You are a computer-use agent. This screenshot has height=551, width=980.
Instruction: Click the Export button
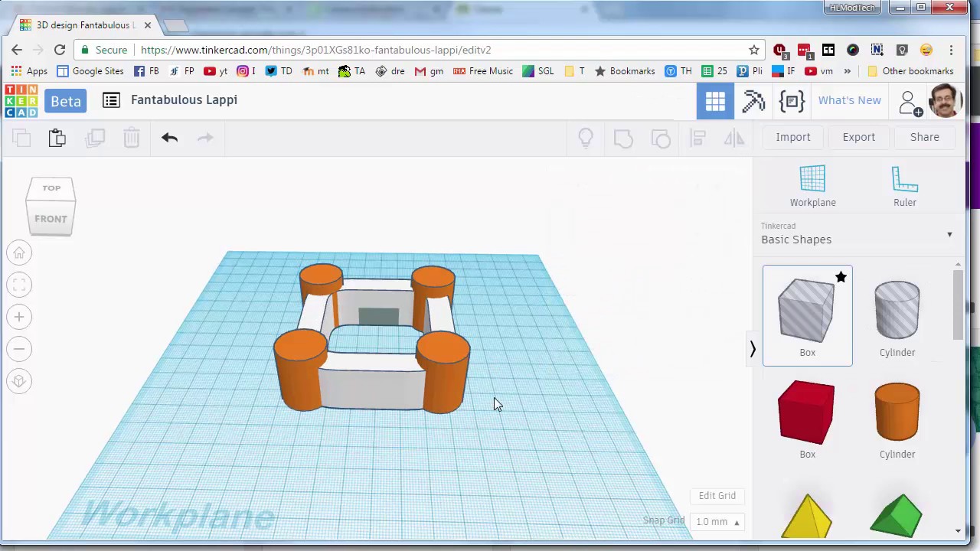click(858, 137)
